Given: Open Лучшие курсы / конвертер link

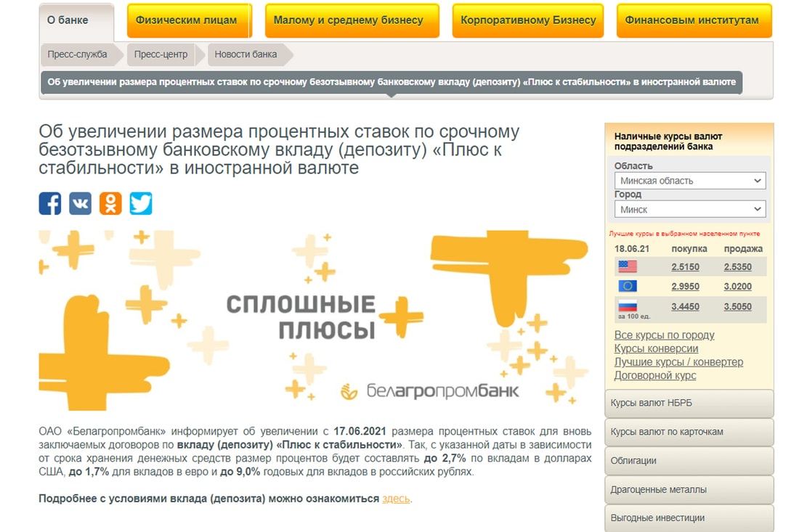Looking at the screenshot, I should tap(678, 362).
